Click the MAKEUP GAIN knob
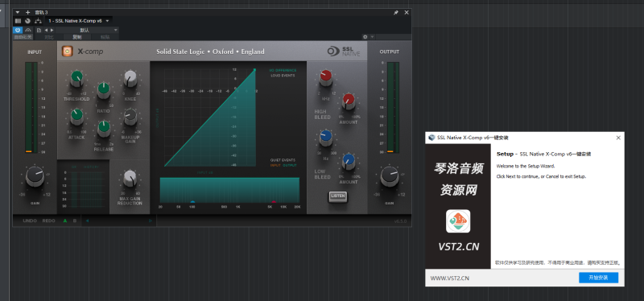Image resolution: width=644 pixels, height=301 pixels. [x=130, y=117]
